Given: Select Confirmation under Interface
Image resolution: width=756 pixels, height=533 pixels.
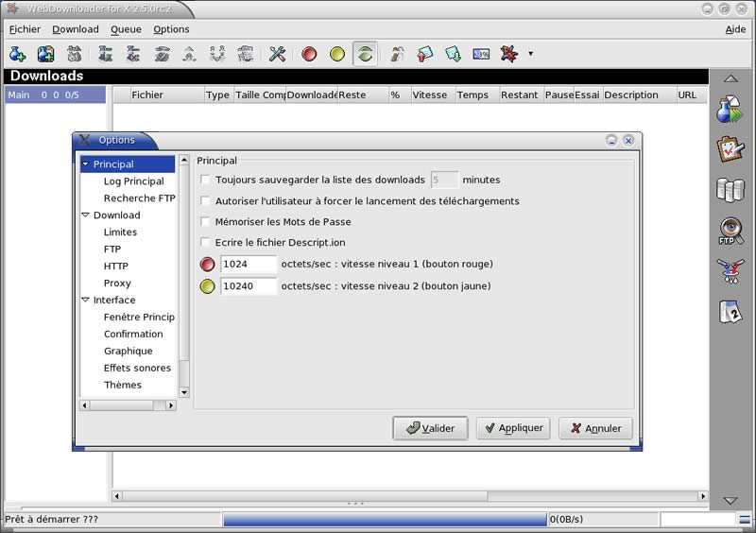Looking at the screenshot, I should pos(133,334).
